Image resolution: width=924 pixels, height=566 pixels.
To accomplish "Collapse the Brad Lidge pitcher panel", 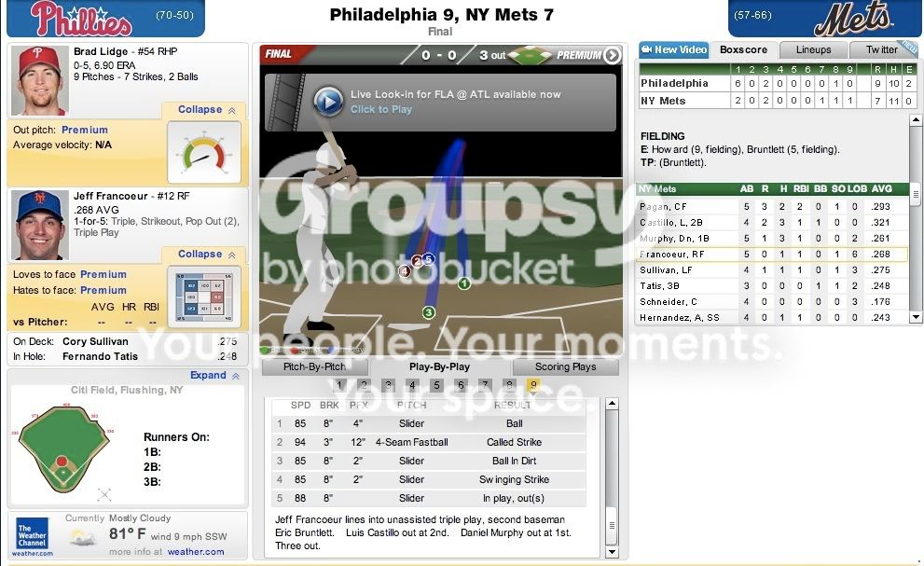I will click(206, 110).
